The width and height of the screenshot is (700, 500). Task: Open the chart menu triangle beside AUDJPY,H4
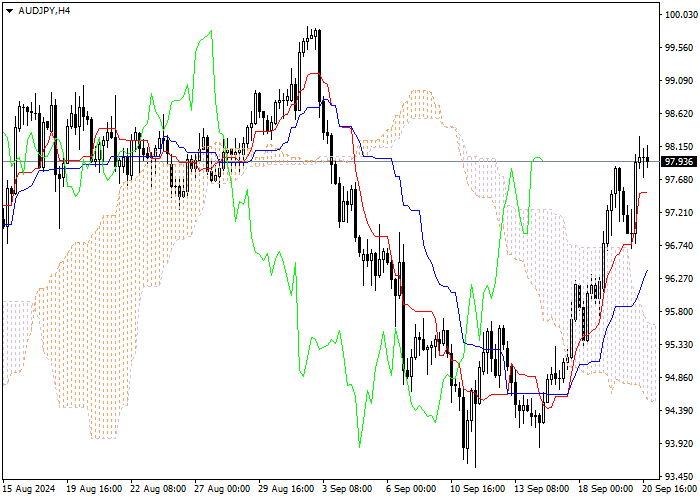tap(9, 11)
